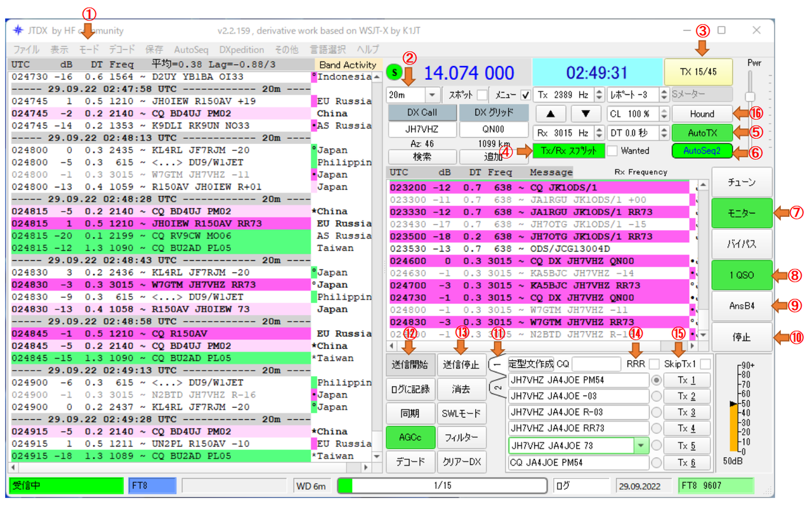This screenshot has width=812, height=506.
Task: Click the TX 15/45 period button
Action: 698,72
